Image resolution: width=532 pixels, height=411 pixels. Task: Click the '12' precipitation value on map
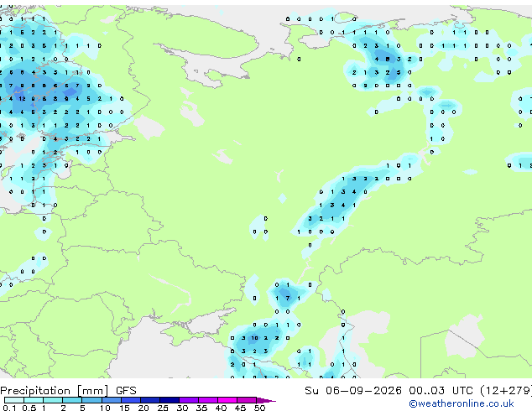22,99
